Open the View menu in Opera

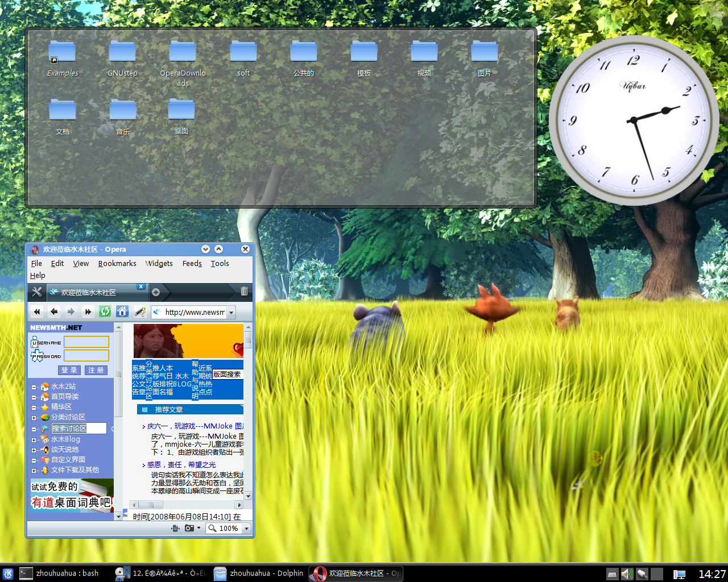(81, 263)
